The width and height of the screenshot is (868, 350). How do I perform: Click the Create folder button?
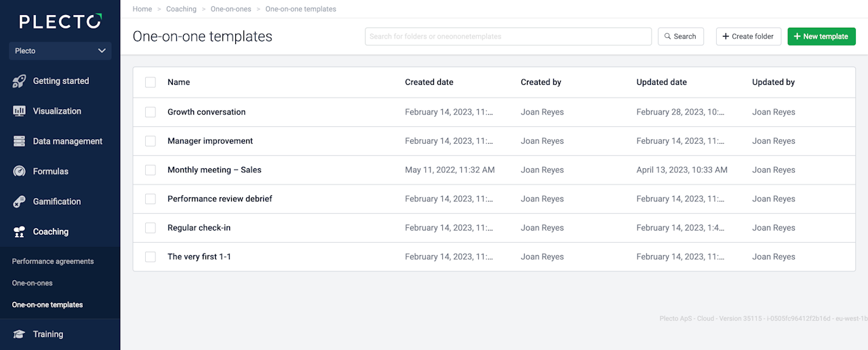[x=749, y=37]
